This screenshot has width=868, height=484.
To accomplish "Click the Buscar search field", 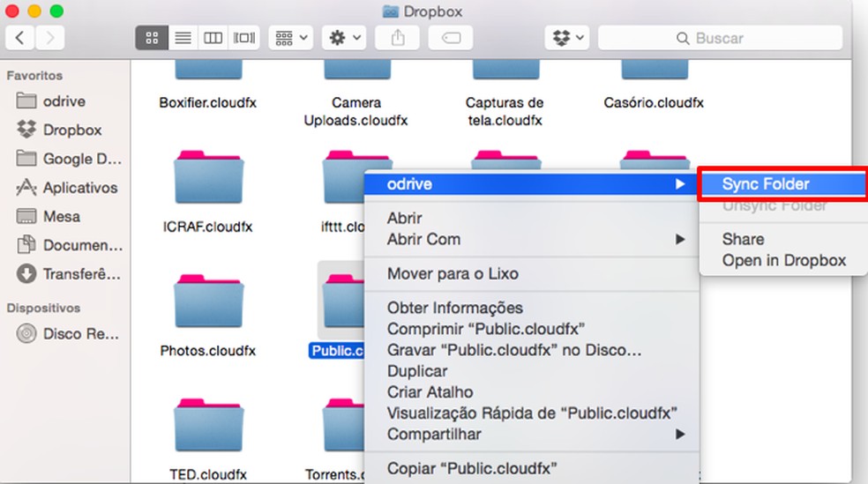I will pos(720,38).
